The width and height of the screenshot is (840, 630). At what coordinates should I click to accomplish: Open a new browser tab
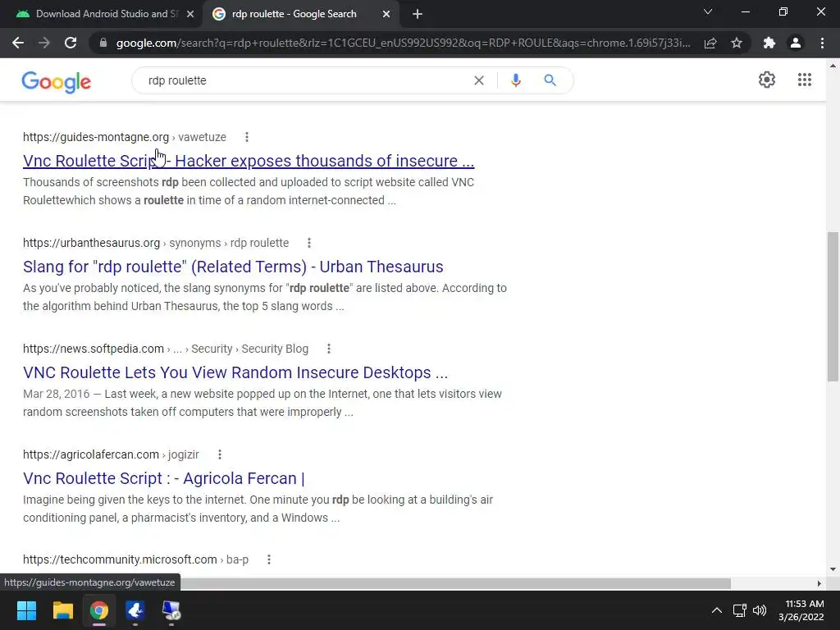click(418, 15)
